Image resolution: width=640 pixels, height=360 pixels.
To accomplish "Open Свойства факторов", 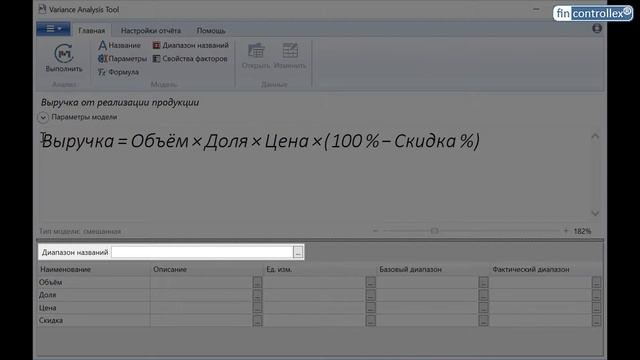I will (190, 59).
